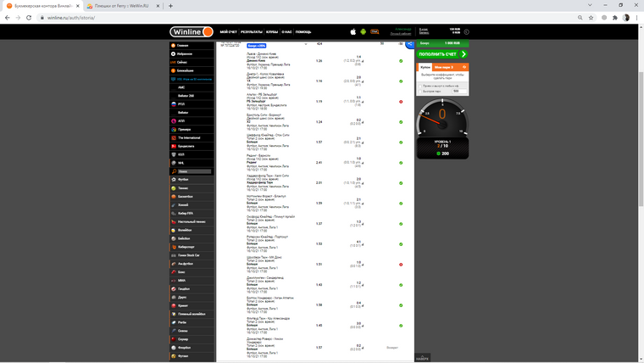The height and width of the screenshot is (363, 644).
Task: Open the КЛУБЫ menu item
Action: (272, 32)
